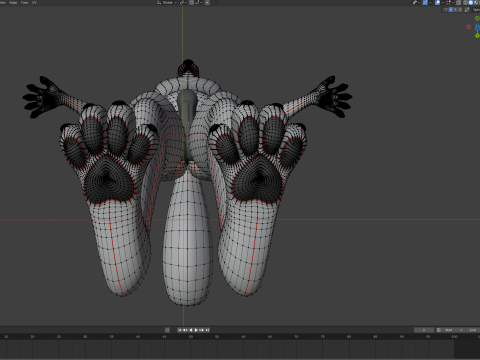Toggle viewport gizmos display

coord(425,2)
